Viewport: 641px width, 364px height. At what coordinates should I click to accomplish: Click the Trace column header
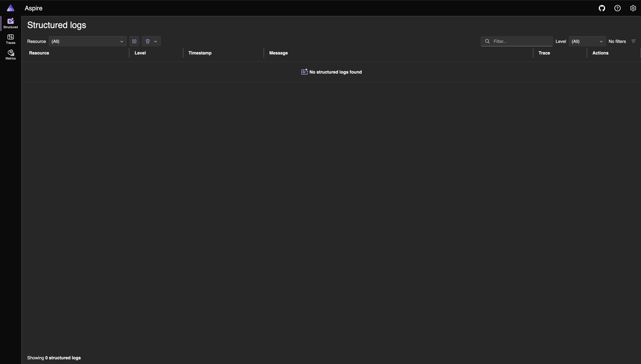point(544,53)
